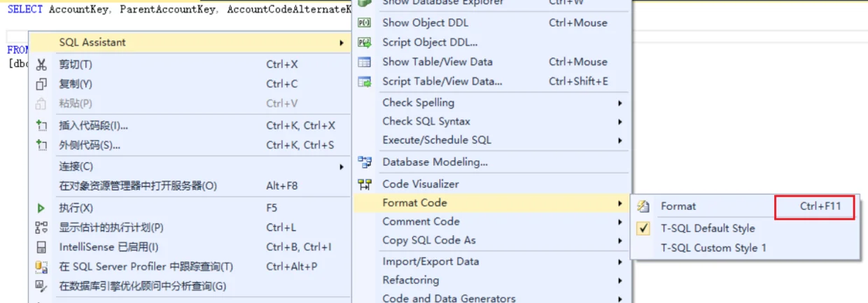This screenshot has height=303, width=868.
Task: Open Check Spelling menu entry
Action: point(492,103)
